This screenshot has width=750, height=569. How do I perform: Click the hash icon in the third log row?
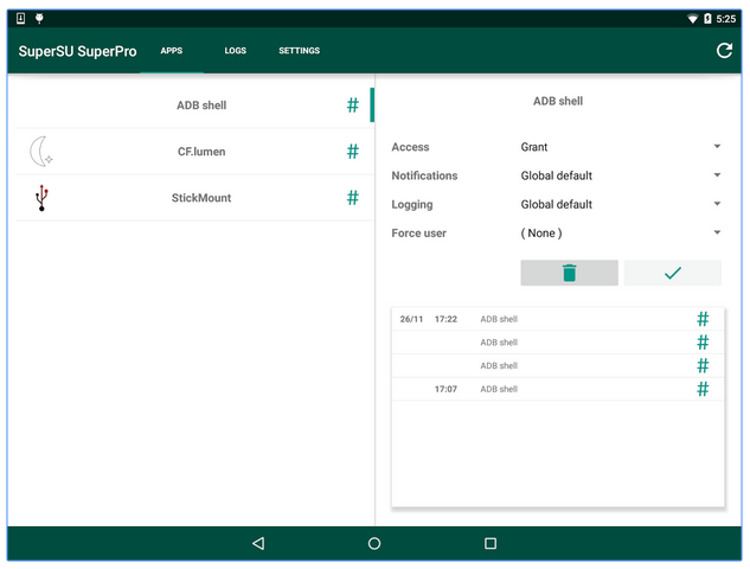[703, 366]
